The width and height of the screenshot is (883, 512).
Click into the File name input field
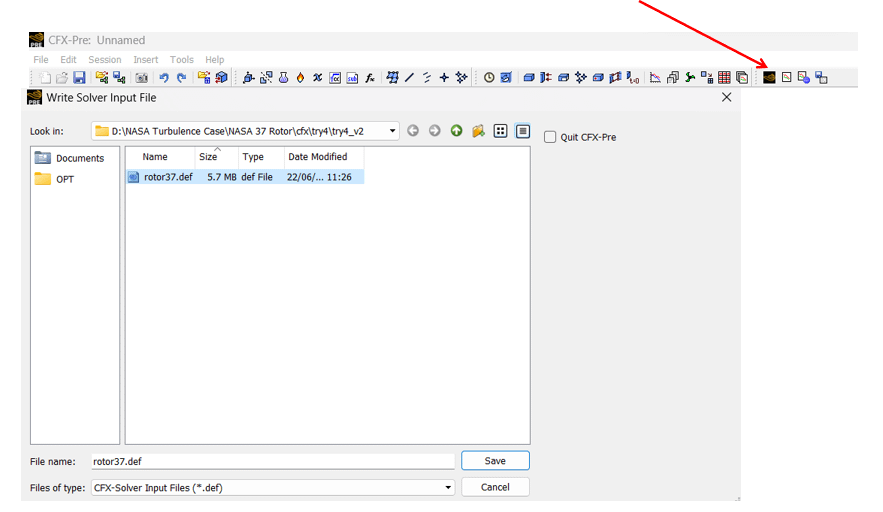coord(273,461)
